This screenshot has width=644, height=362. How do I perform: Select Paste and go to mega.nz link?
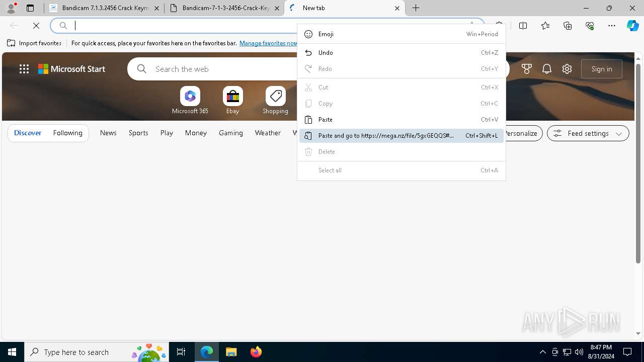[x=401, y=136]
